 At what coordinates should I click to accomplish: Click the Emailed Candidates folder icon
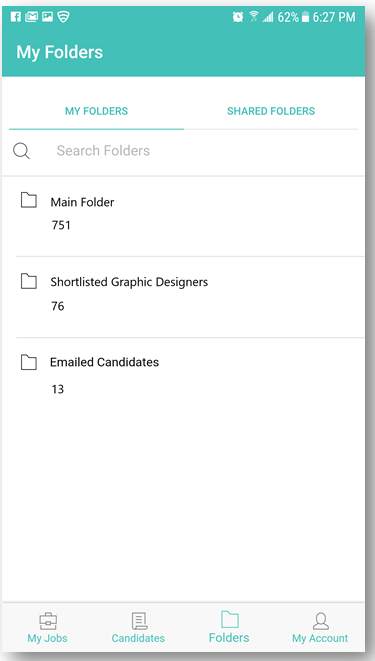click(x=29, y=362)
